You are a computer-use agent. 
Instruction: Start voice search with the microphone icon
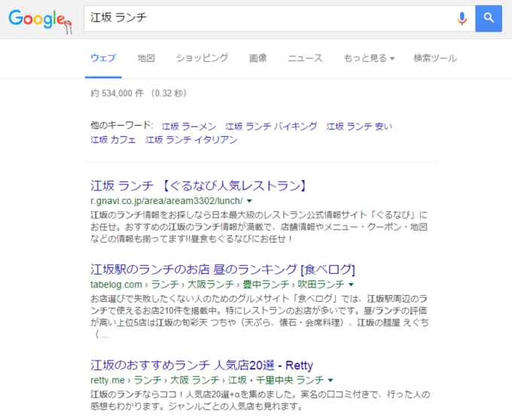click(x=462, y=19)
